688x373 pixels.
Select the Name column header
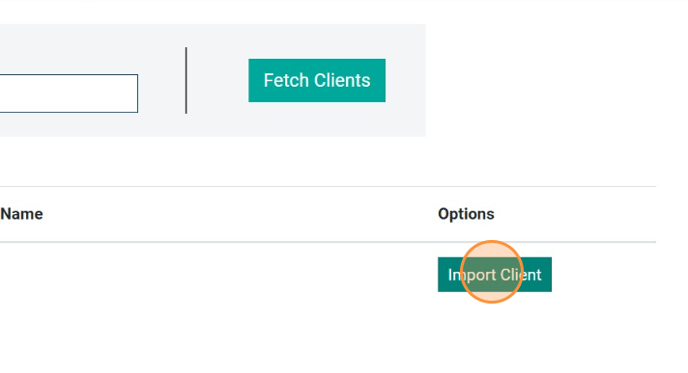coord(22,214)
